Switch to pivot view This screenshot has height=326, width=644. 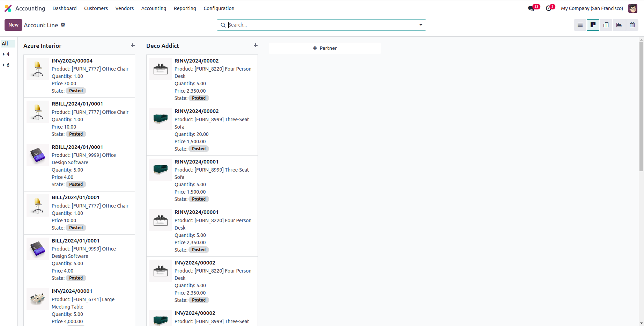[606, 25]
